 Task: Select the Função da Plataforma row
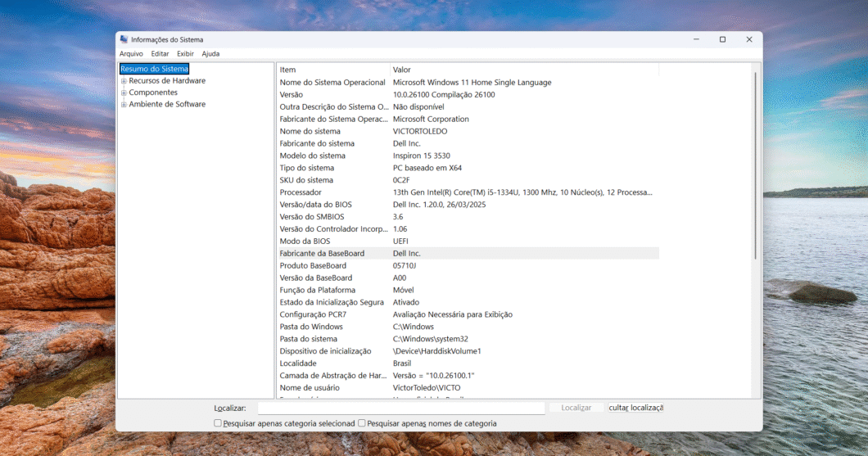tap(468, 290)
